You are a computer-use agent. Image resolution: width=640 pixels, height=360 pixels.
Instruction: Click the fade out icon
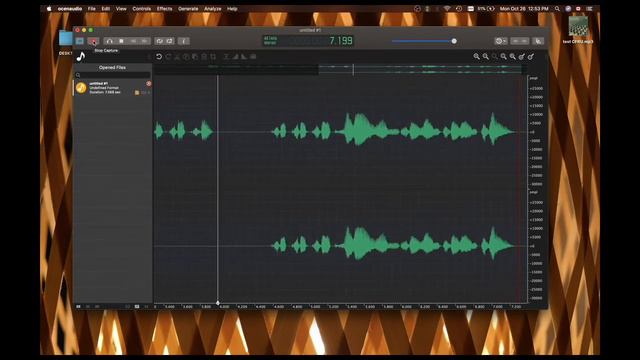point(244,57)
